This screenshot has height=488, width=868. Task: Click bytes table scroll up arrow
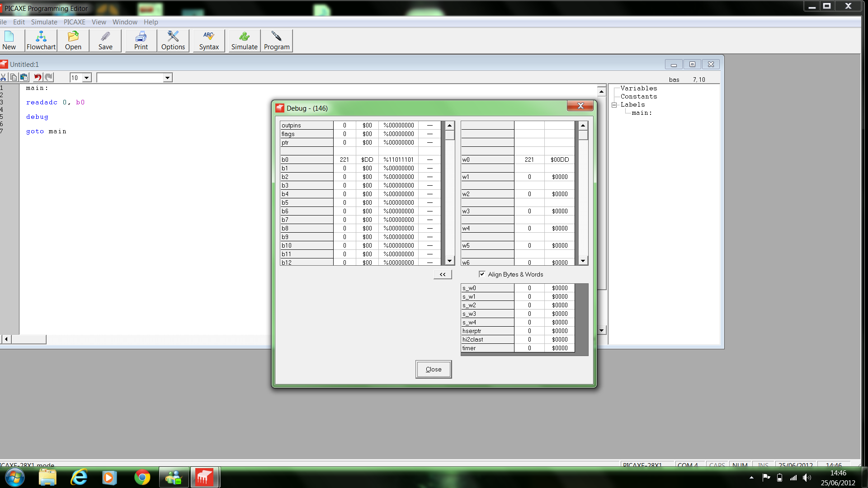tap(449, 126)
